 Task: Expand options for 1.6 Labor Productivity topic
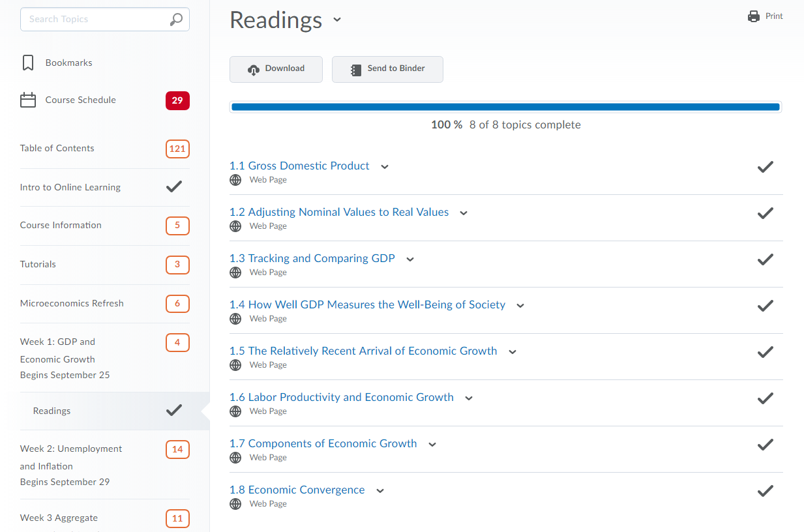point(469,397)
